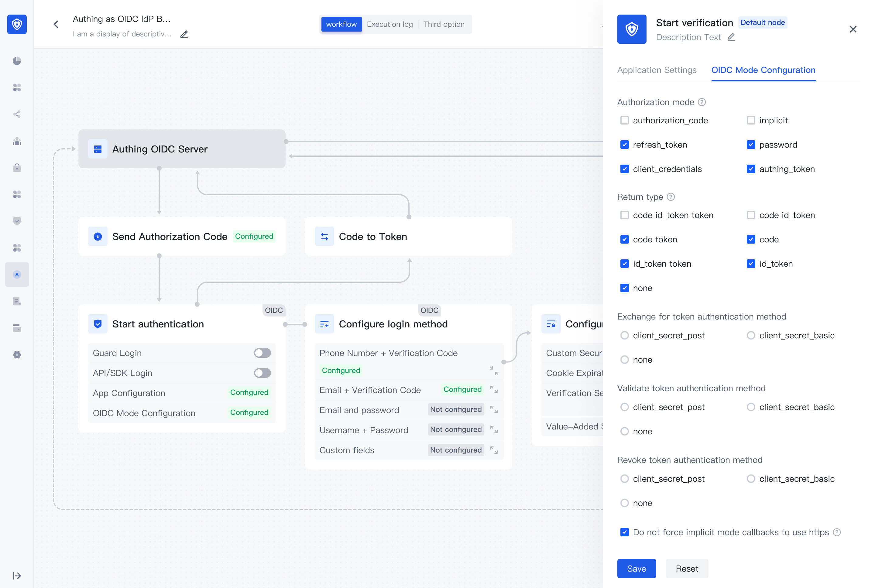Screen dimensions: 875x588
Task: Switch to the Execution log tab
Action: (x=390, y=24)
